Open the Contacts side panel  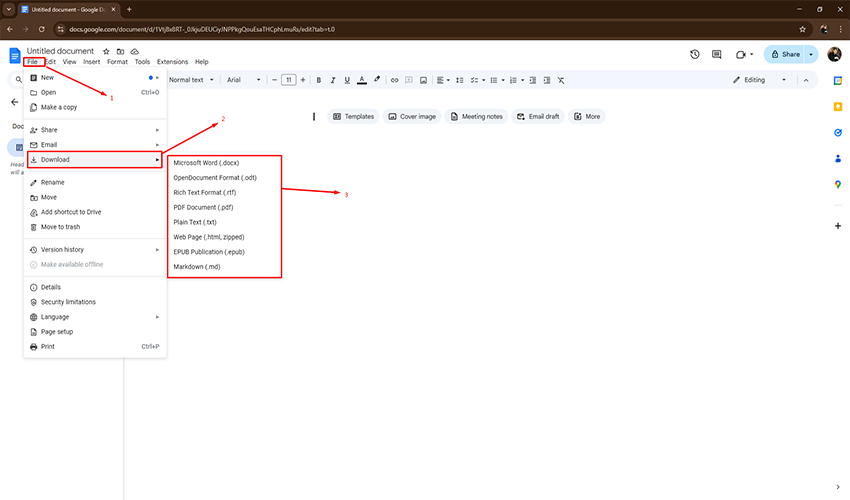point(838,158)
